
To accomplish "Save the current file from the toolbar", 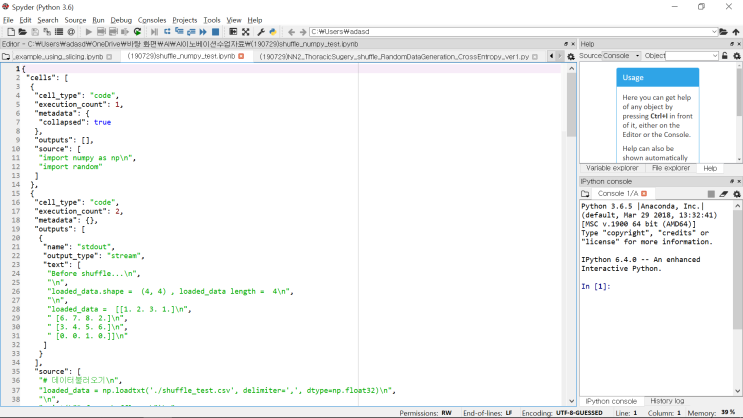I will 35,32.
